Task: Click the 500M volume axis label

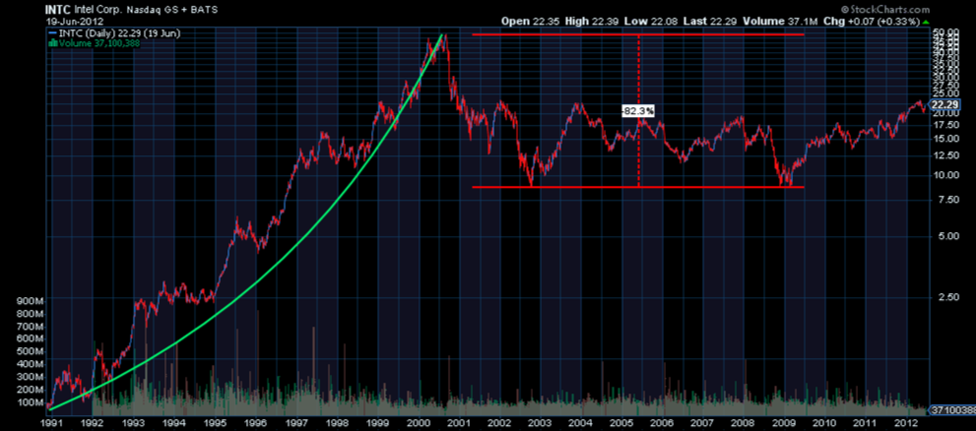Action: click(30, 352)
